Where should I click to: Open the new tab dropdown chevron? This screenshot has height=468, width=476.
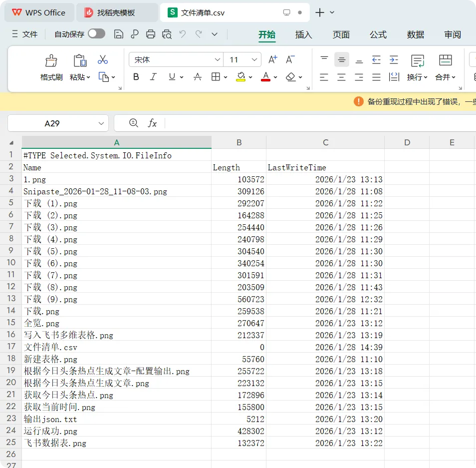point(332,12)
